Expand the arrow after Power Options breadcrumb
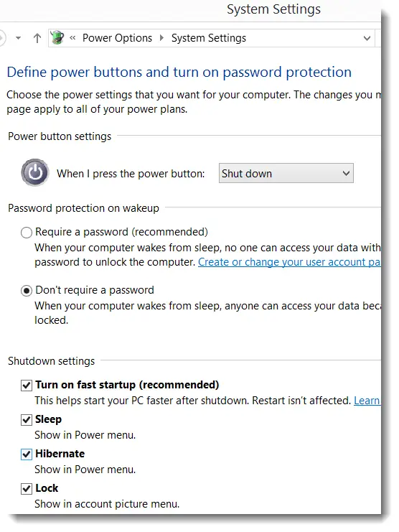This screenshot has width=399, height=532. click(161, 37)
